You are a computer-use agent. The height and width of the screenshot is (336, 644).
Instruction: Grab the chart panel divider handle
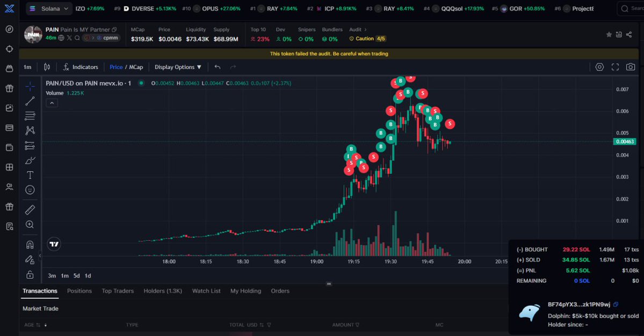point(329,284)
